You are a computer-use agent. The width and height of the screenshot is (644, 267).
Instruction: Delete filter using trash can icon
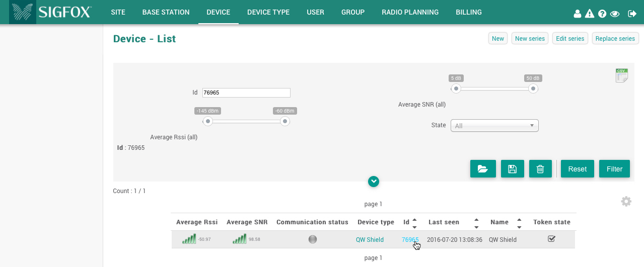click(540, 169)
